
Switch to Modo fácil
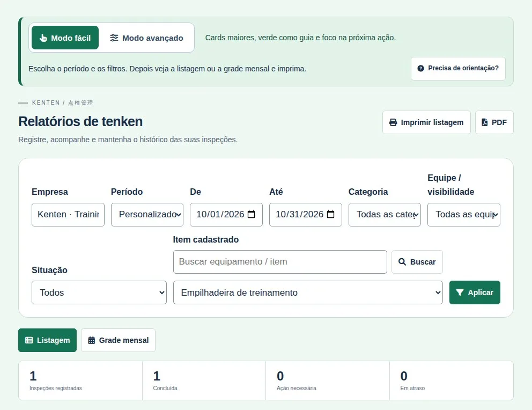(65, 38)
